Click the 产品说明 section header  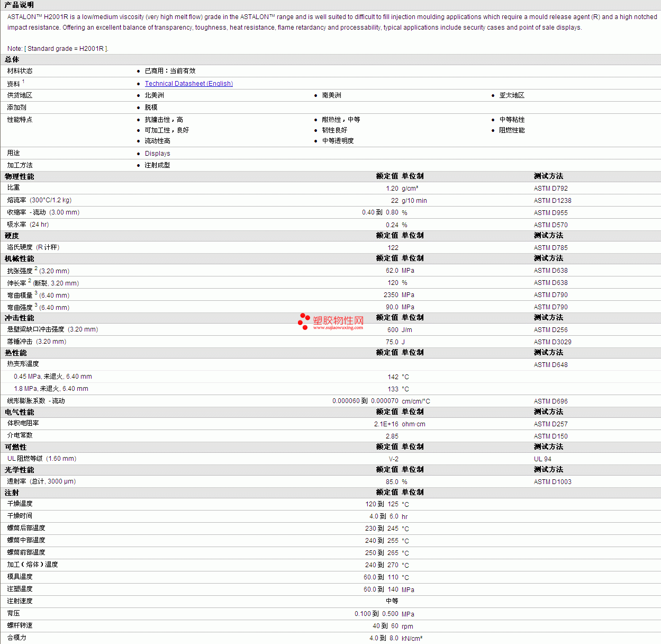click(19, 5)
